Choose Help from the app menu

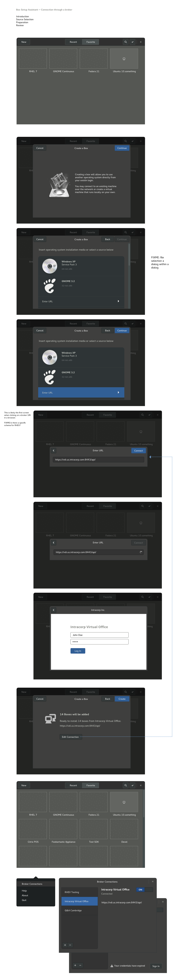[x=24, y=891]
